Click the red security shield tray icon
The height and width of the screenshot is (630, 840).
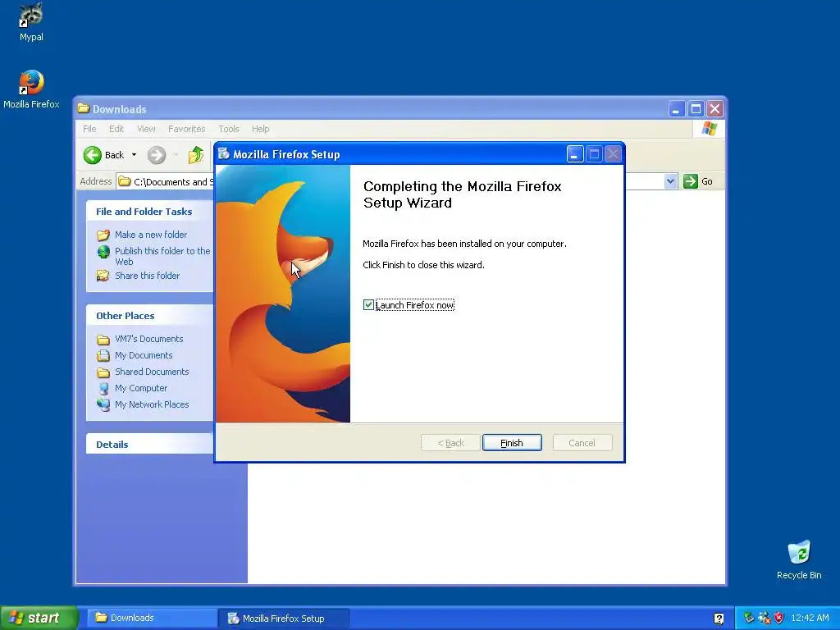(x=779, y=618)
